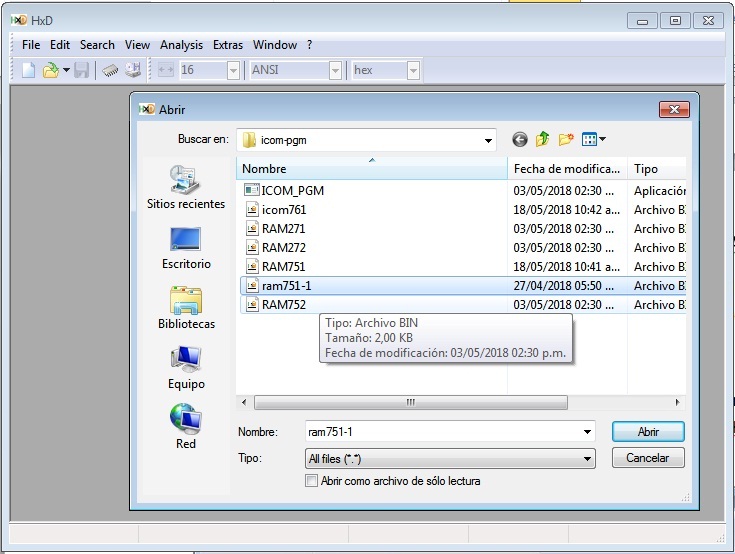Click date 27/04/2018 05:50 of ram751-1
This screenshot has width=735, height=554.
pyautogui.click(x=563, y=286)
